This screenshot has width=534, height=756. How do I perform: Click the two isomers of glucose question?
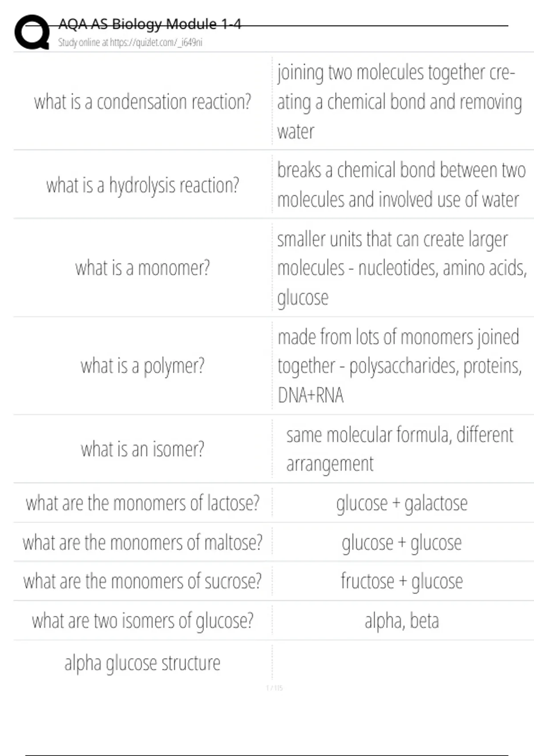[142, 621]
